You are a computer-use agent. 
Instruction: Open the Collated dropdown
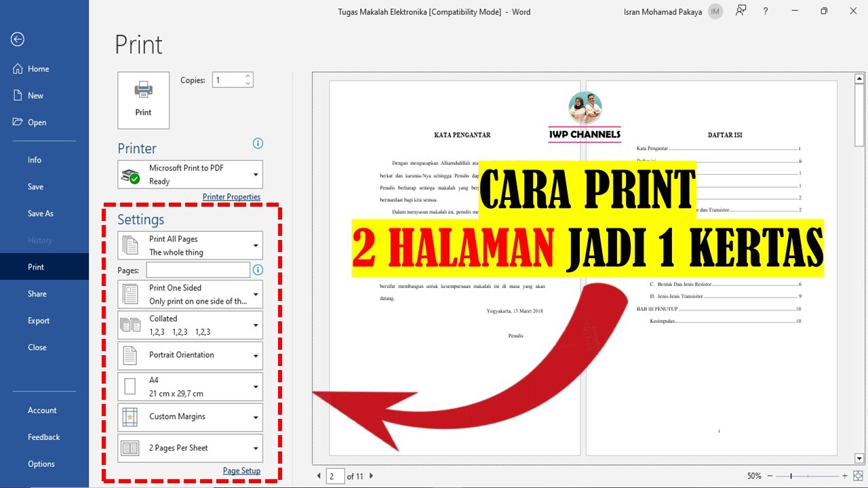click(190, 325)
